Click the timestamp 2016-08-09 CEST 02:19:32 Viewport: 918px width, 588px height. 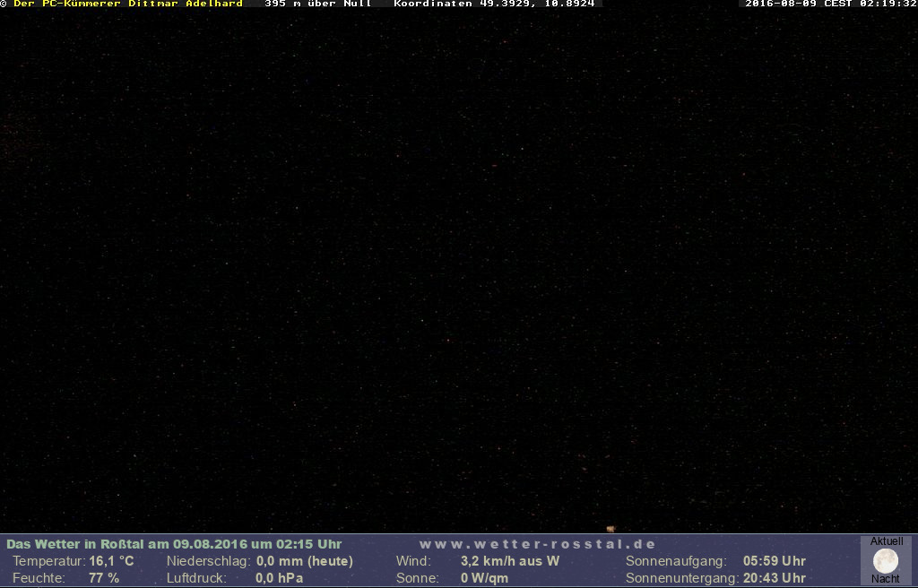pos(830,4)
